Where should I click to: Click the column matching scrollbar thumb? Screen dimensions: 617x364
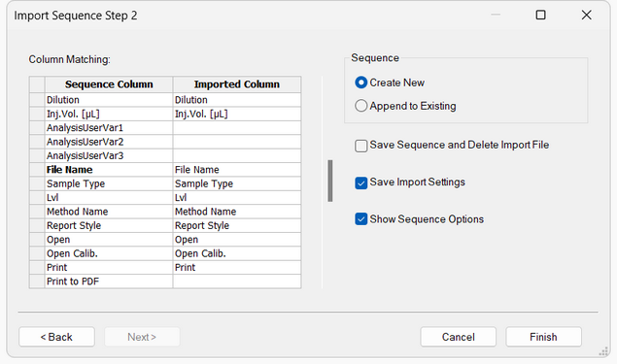click(330, 181)
